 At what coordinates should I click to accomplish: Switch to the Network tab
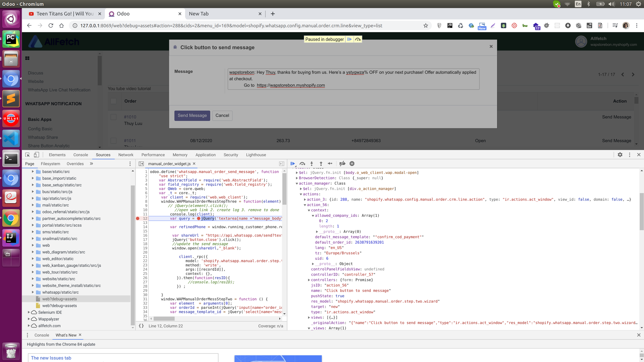click(x=126, y=155)
